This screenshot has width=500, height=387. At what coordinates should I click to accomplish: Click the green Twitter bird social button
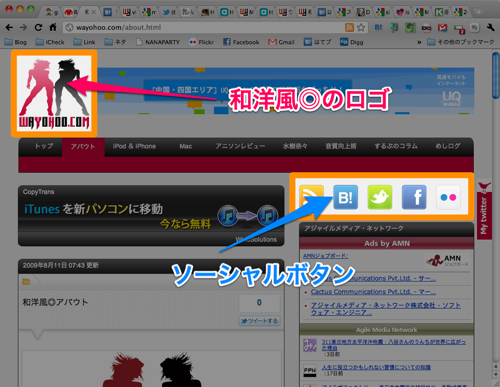pos(380,197)
